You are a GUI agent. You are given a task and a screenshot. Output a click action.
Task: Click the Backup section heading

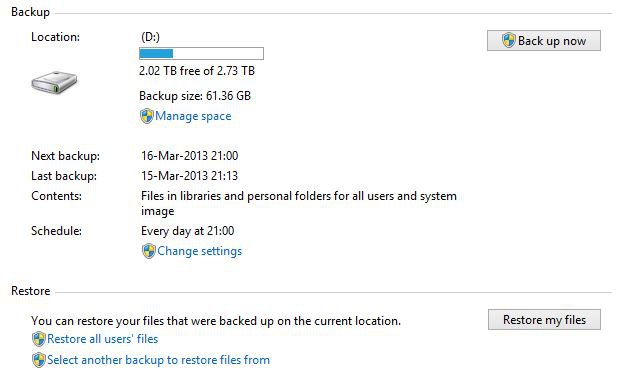pos(31,12)
